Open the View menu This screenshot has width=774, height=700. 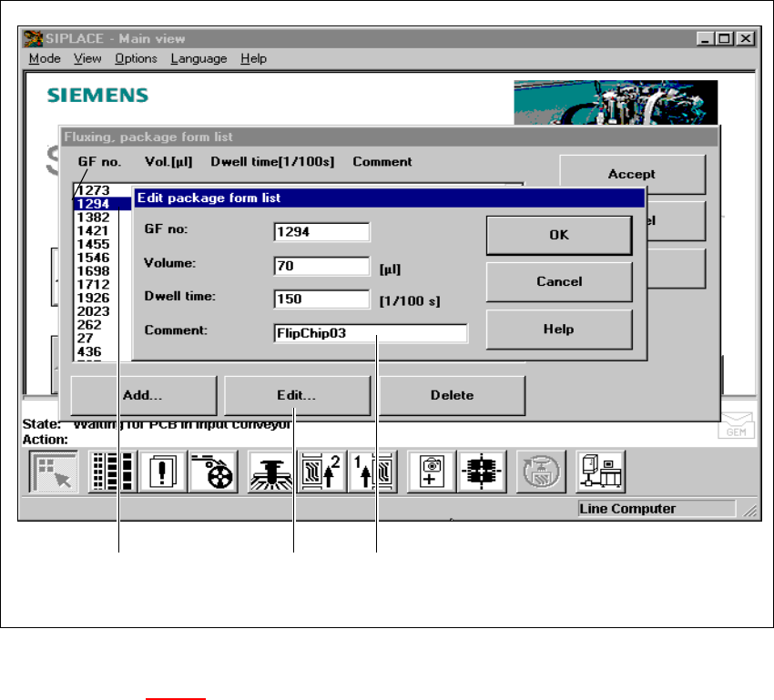click(x=87, y=58)
